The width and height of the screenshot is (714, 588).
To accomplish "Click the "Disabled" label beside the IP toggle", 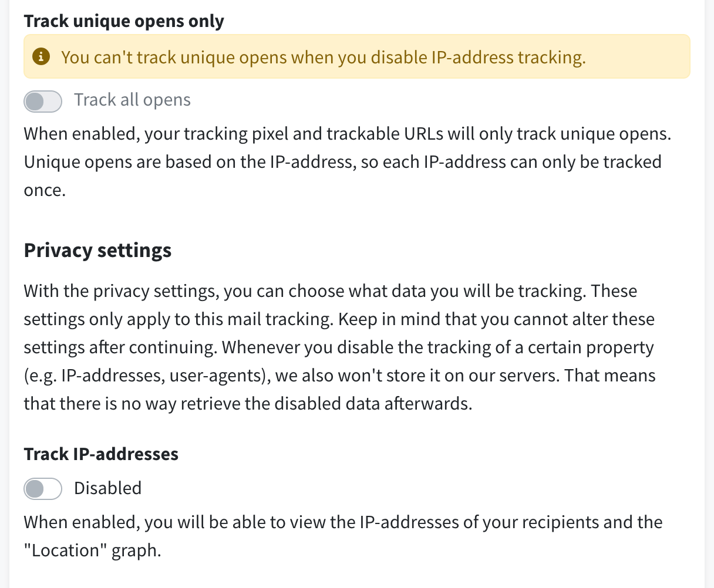I will point(108,488).
